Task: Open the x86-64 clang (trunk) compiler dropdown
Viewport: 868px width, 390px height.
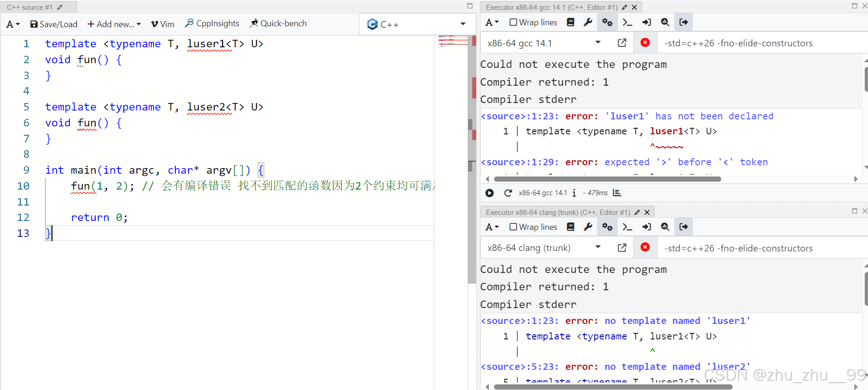Action: pyautogui.click(x=545, y=248)
